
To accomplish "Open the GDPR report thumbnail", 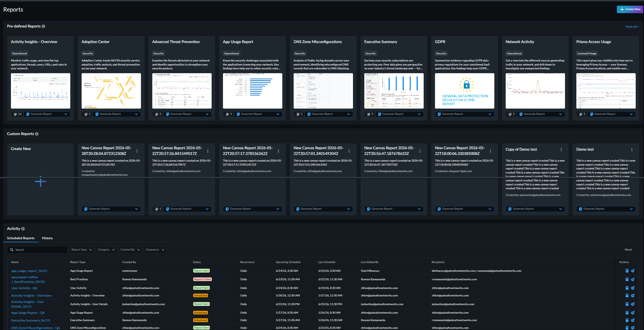I will click(x=465, y=91).
